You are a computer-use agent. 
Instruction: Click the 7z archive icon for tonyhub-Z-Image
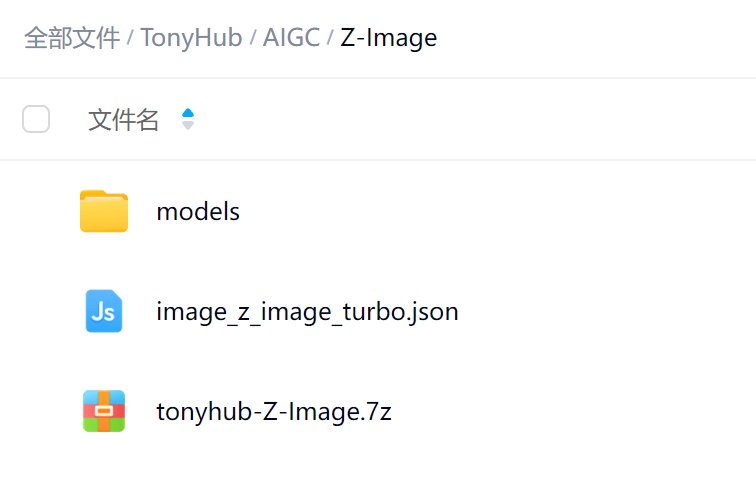(x=104, y=411)
